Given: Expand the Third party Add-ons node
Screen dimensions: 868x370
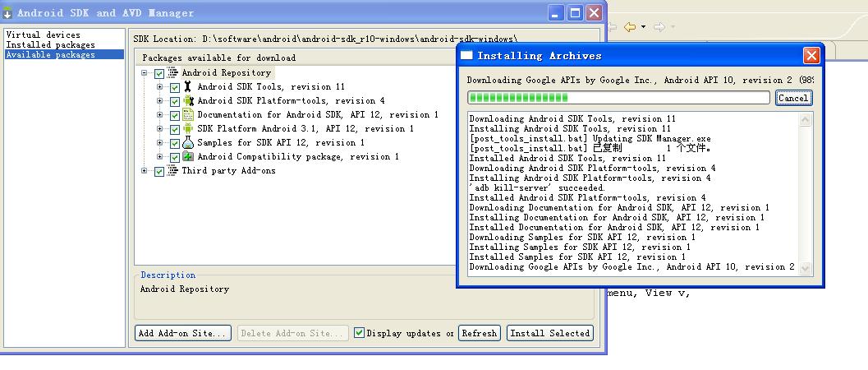Looking at the screenshot, I should (x=145, y=170).
